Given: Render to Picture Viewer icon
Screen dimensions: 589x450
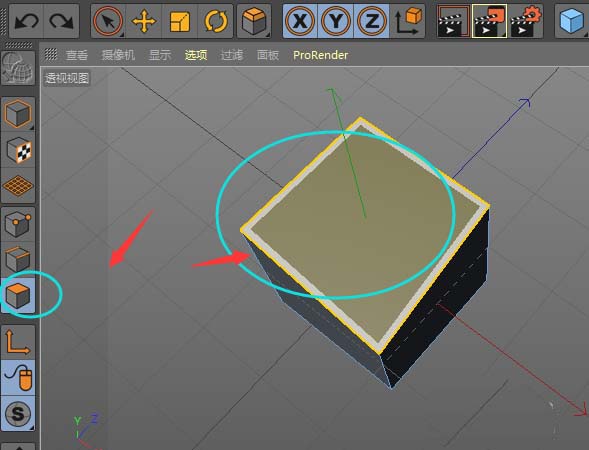Looking at the screenshot, I should click(x=489, y=21).
